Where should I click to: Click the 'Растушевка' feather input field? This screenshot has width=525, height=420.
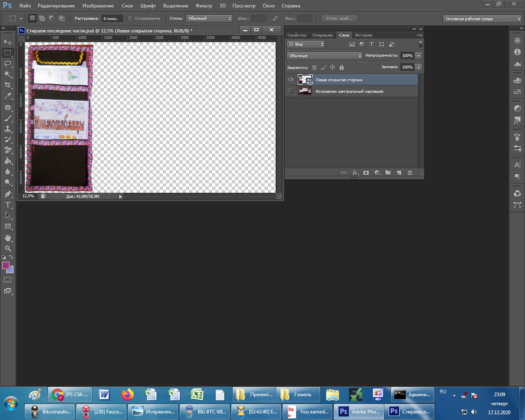(112, 18)
